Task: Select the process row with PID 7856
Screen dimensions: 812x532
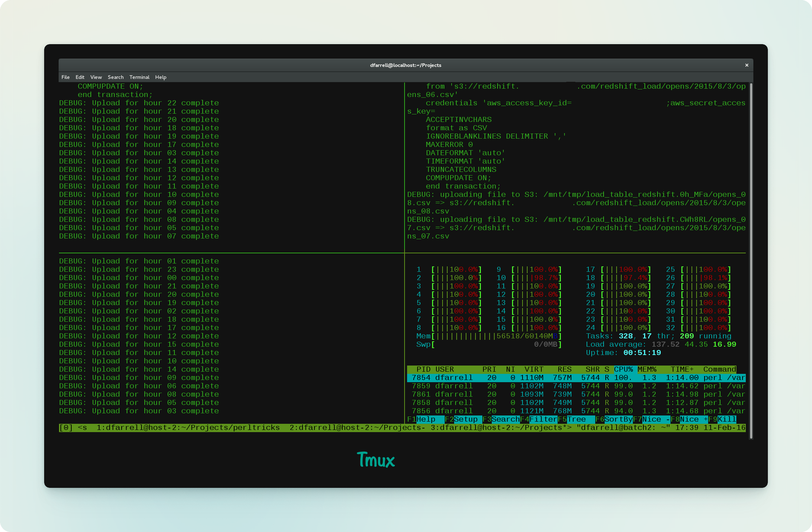Action: coord(575,411)
